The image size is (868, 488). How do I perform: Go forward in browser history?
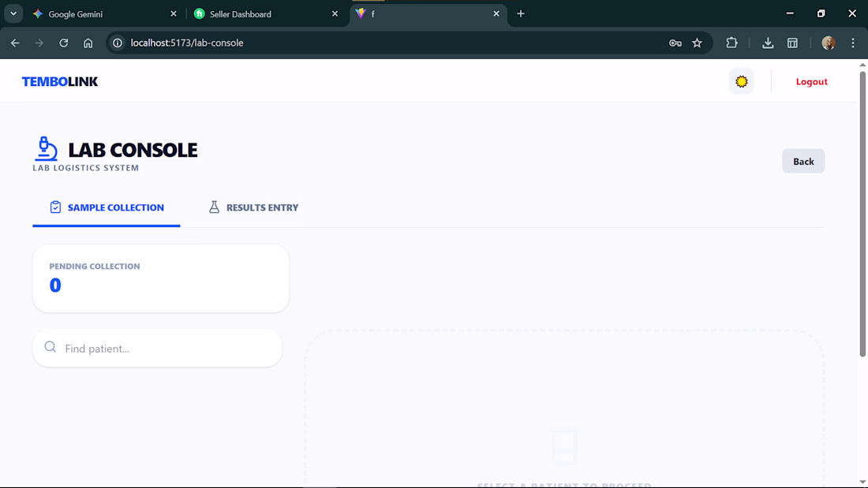click(39, 43)
